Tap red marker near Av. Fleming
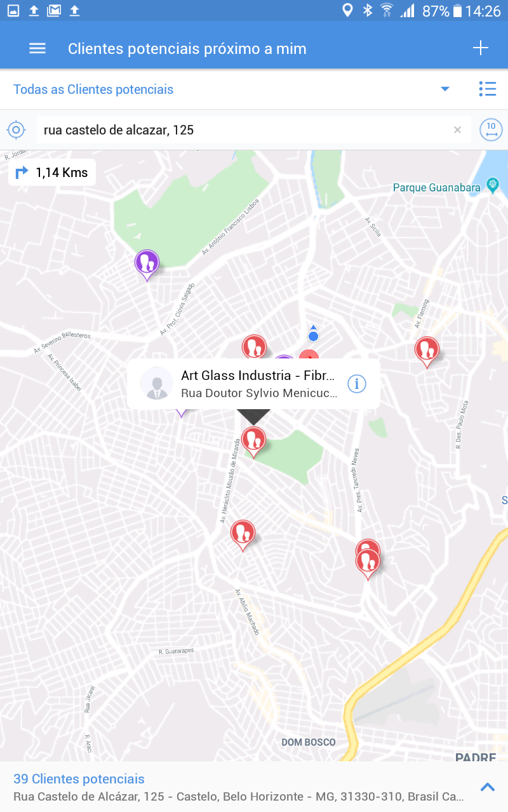Image resolution: width=508 pixels, height=812 pixels. pos(427,351)
